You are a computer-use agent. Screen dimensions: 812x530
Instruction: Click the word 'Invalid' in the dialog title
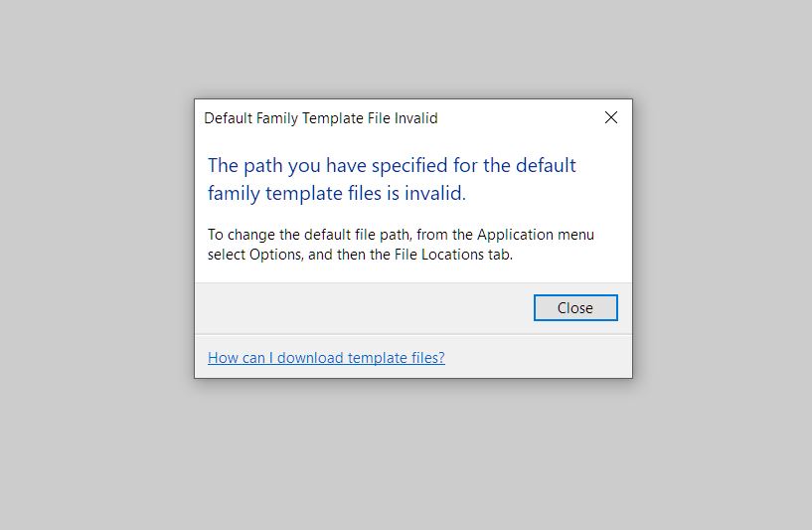[414, 118]
